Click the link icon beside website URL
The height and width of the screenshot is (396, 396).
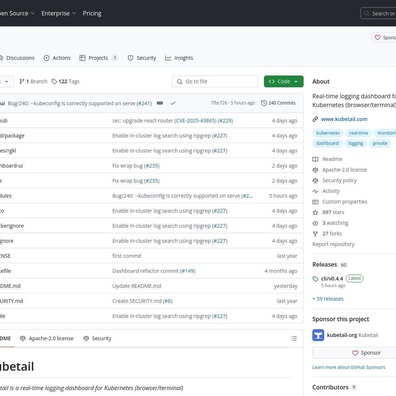315,119
